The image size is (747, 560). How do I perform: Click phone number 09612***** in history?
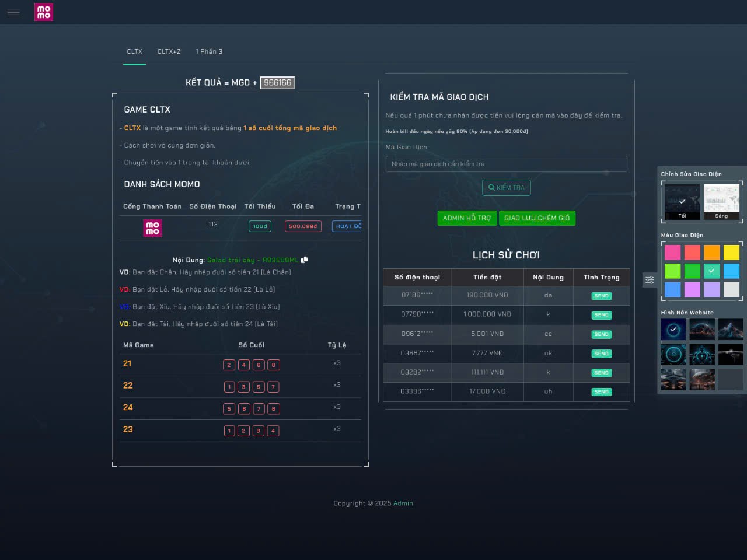coord(417,334)
